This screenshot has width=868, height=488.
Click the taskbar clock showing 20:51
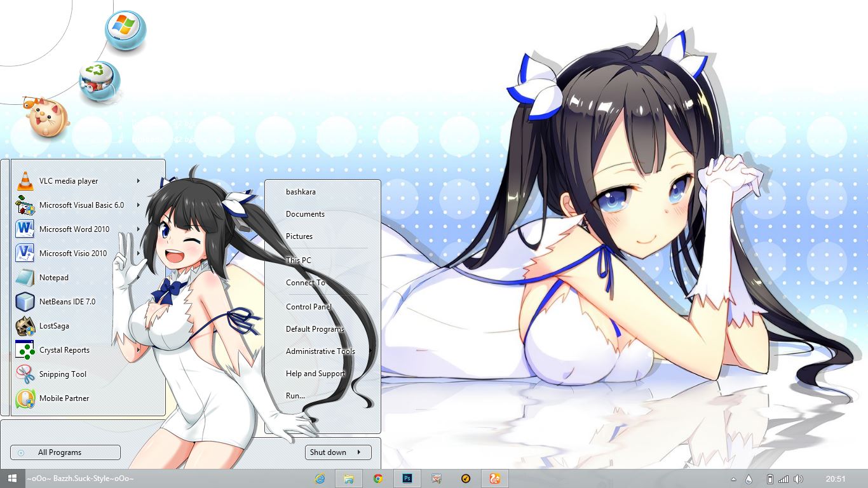click(x=836, y=479)
